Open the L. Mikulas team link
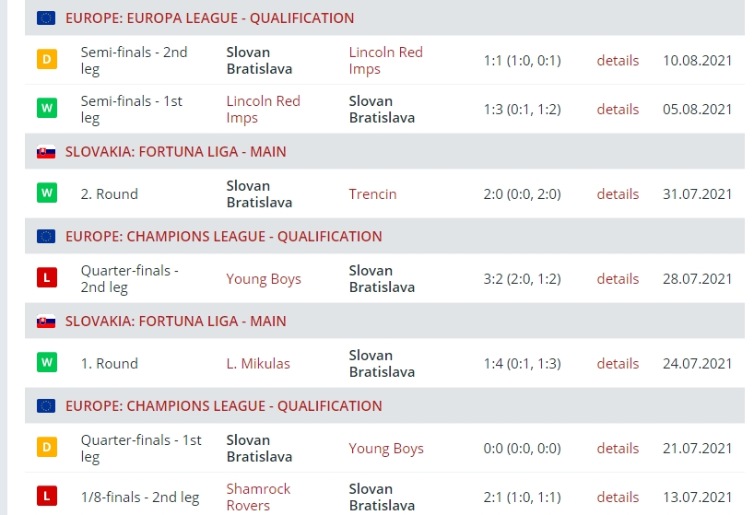 pos(258,363)
